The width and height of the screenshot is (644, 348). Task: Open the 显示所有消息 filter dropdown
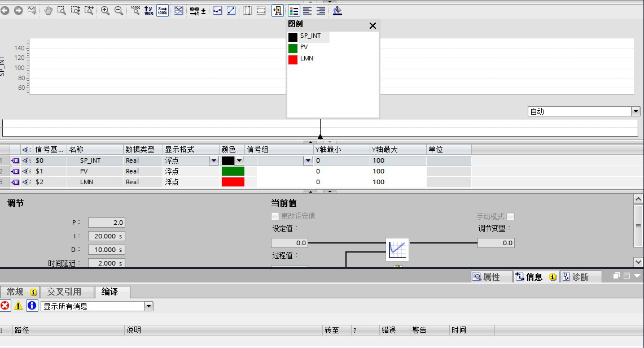(148, 306)
